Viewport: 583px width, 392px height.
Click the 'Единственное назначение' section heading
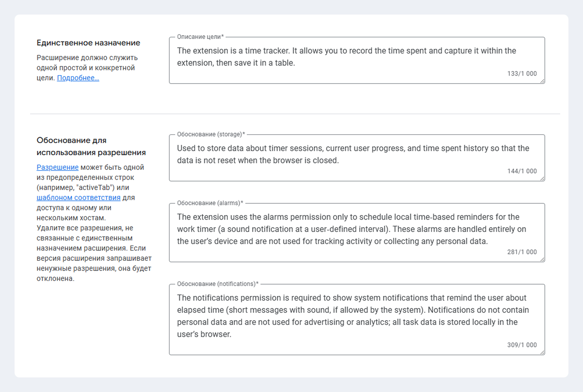tap(88, 43)
